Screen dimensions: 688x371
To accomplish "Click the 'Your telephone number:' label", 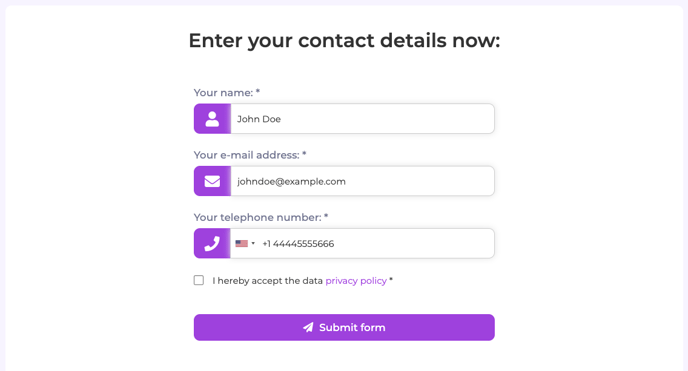I will (x=258, y=218).
